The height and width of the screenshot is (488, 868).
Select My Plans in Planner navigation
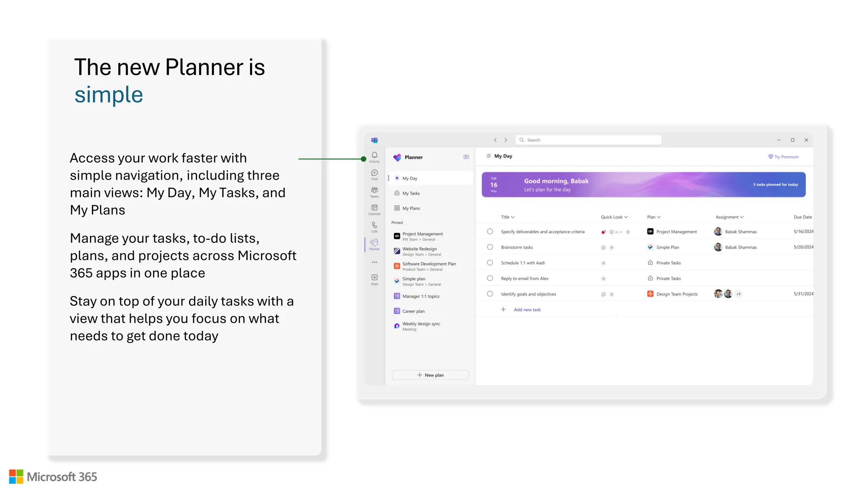[x=430, y=208]
